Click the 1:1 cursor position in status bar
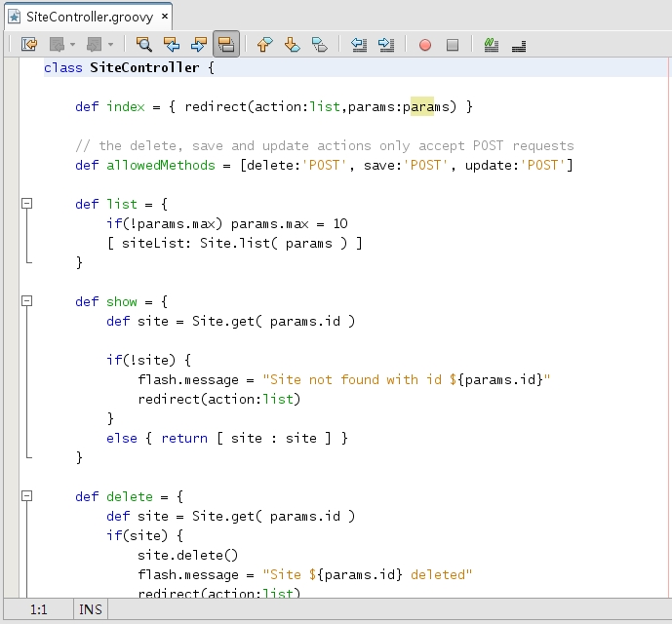 (x=39, y=609)
